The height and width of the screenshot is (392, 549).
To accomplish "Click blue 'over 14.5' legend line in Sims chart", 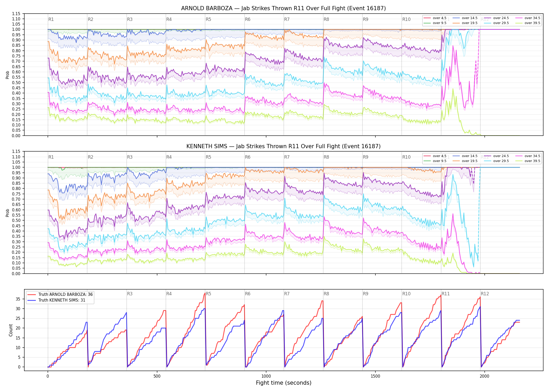I will point(456,156).
